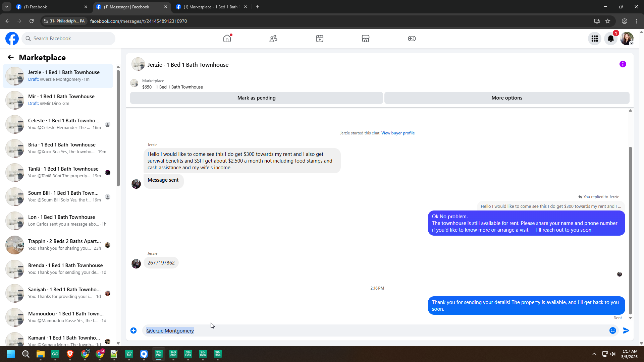Close the first Facebook tab

pos(86,7)
